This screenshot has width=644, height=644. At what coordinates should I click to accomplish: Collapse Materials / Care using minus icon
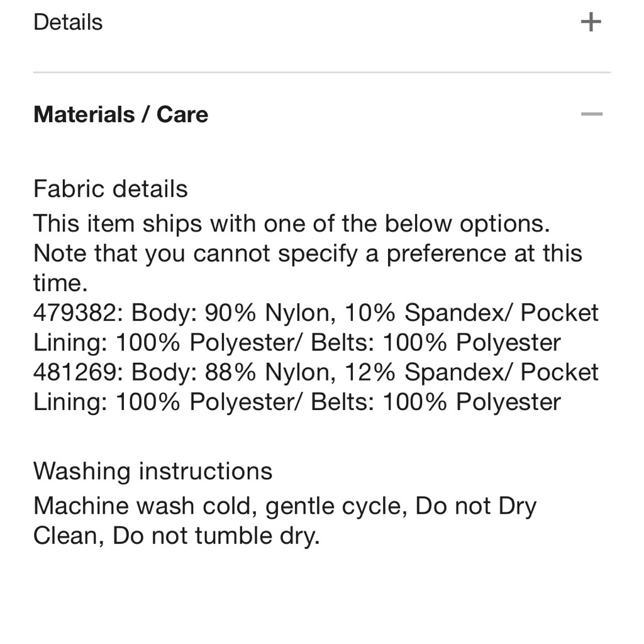591,114
